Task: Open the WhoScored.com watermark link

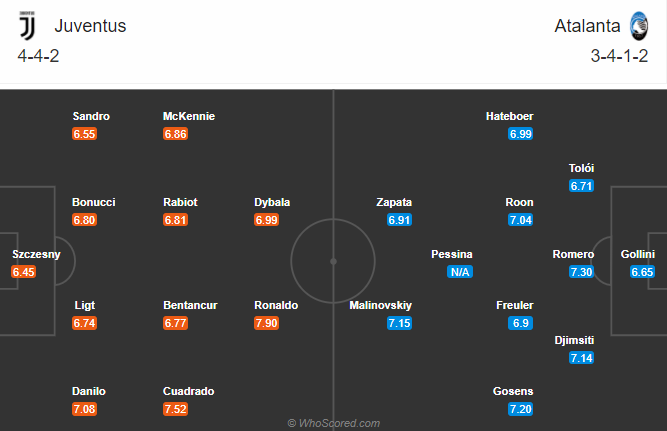Action: [333, 423]
